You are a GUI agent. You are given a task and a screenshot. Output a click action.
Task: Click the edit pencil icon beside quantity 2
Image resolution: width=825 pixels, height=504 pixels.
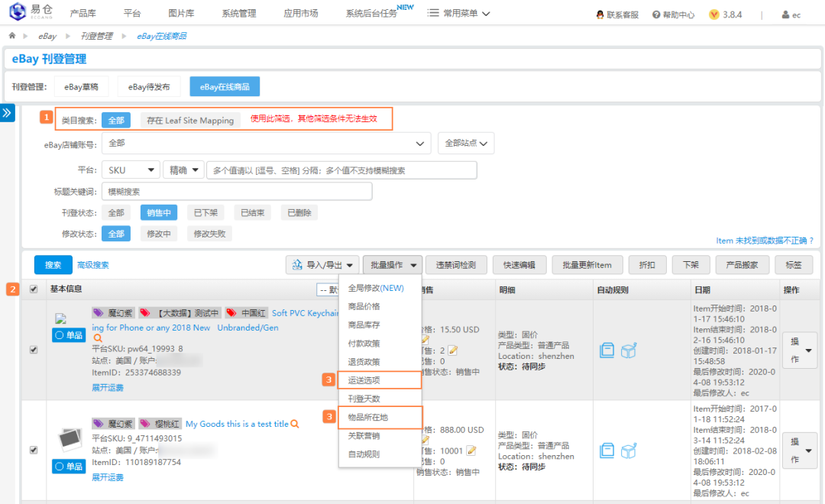[x=453, y=351]
